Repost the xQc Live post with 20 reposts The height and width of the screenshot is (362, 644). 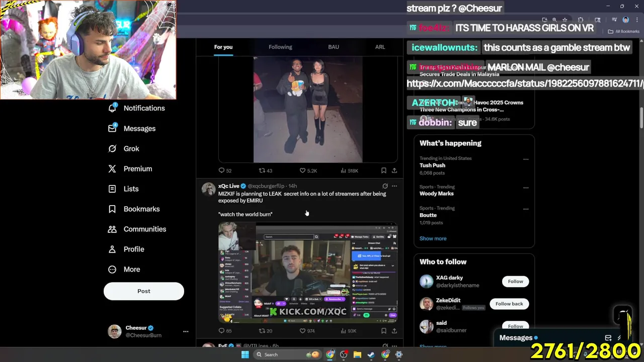pyautogui.click(x=265, y=330)
